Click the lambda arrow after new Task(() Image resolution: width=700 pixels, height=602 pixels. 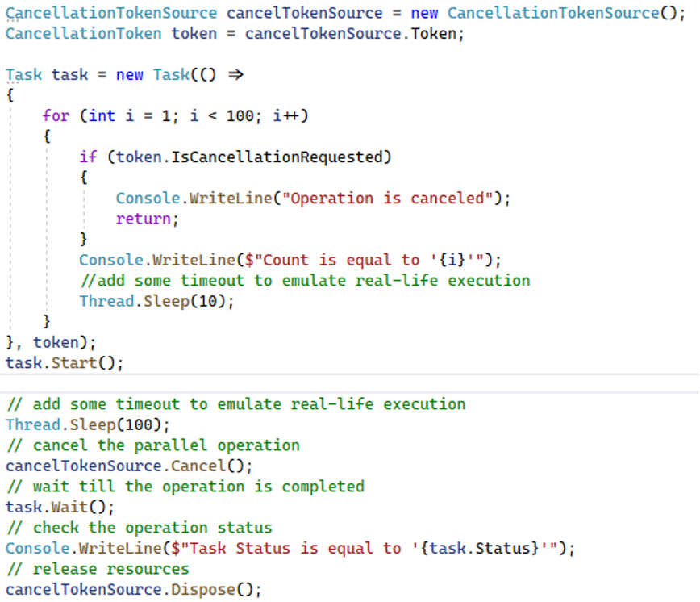pyautogui.click(x=235, y=74)
